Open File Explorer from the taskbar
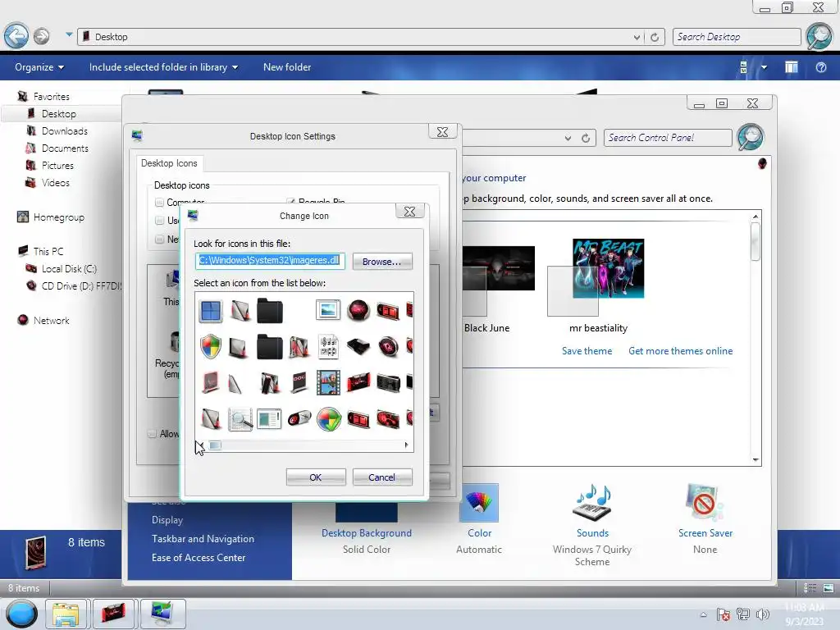Viewport: 840px width, 630px height. click(66, 614)
